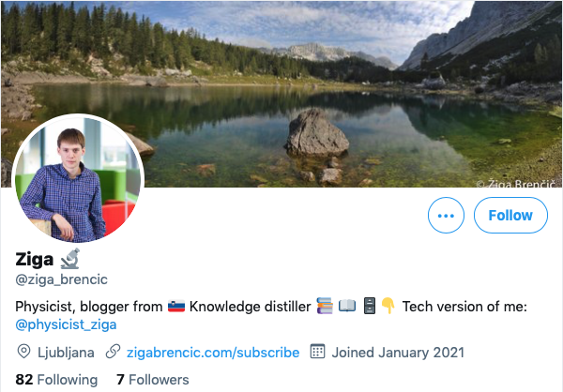Open the three-dot more options button
Screen dimensions: 563x392
click(446, 216)
